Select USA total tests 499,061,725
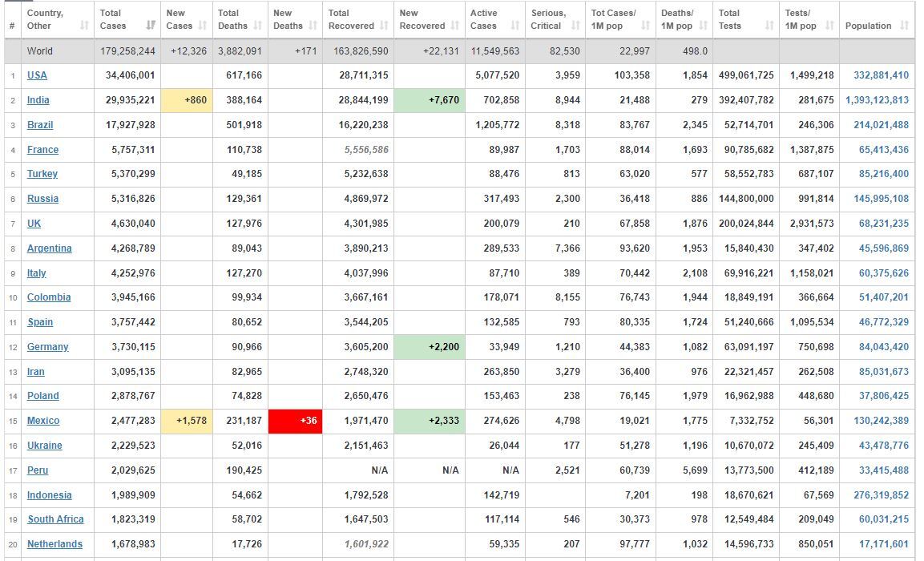Viewport: 924px width, 561px height. (746, 75)
